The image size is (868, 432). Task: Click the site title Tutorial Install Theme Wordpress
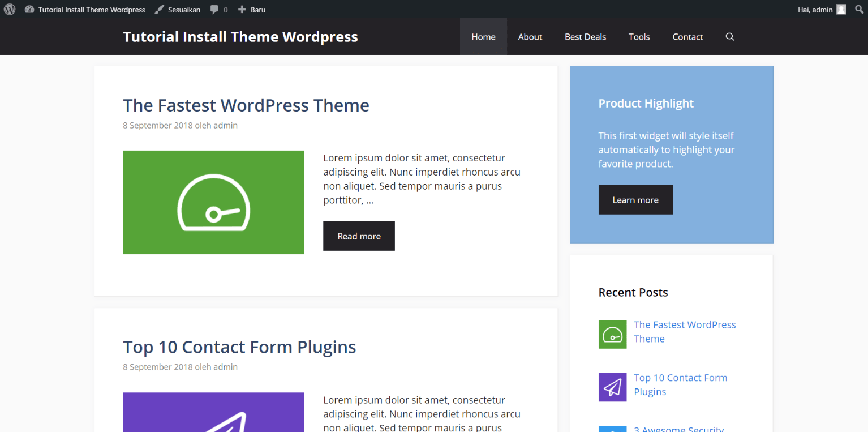point(240,36)
